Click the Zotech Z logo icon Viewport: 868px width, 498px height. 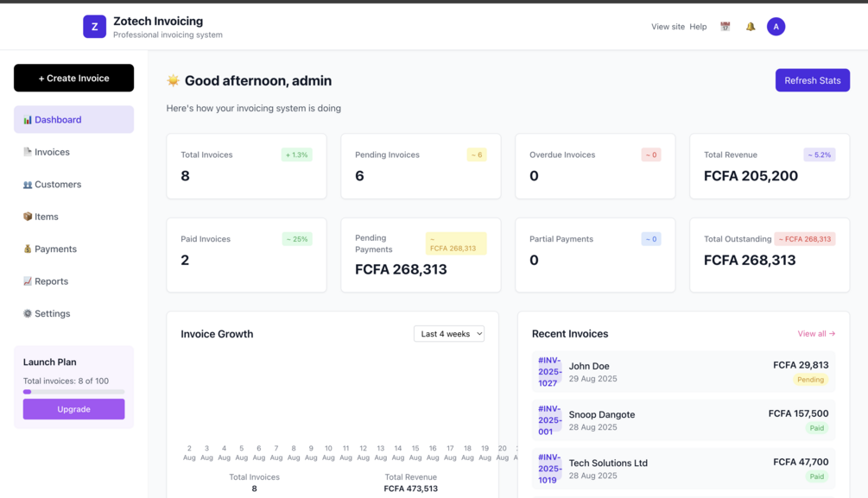point(95,27)
